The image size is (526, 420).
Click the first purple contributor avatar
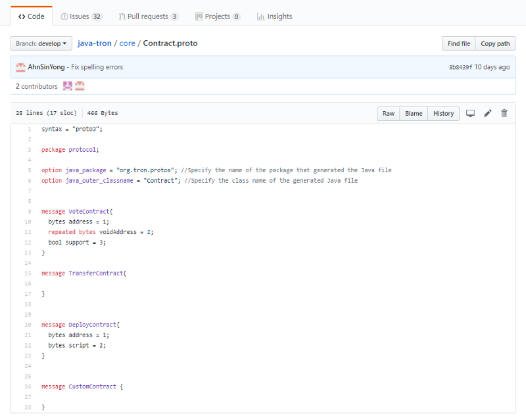(x=68, y=86)
